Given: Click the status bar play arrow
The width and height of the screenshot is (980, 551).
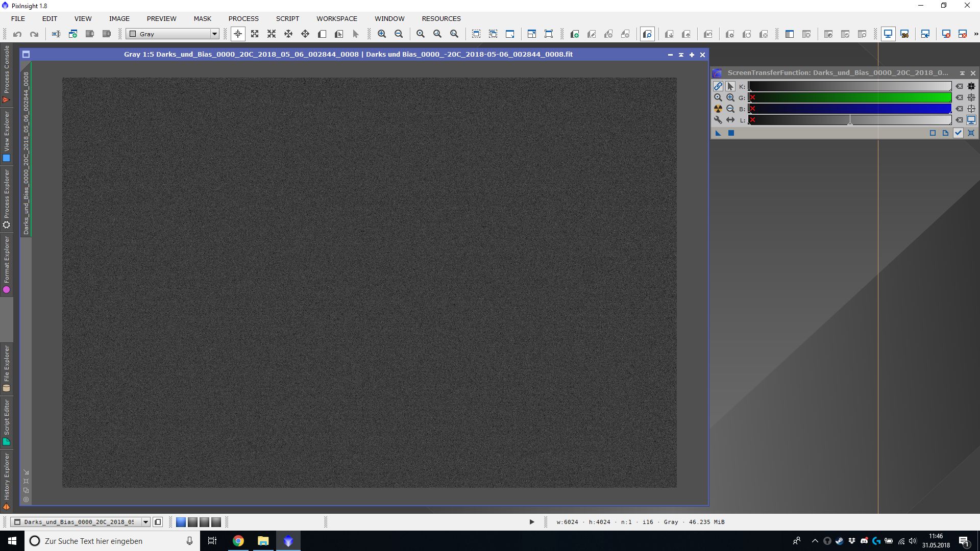Looking at the screenshot, I should tap(531, 522).
